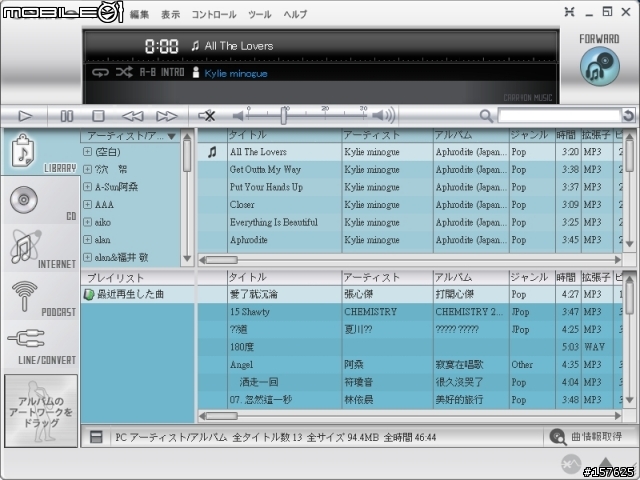
Task: Click the Kylie minogue artist link in display
Action: tap(236, 73)
